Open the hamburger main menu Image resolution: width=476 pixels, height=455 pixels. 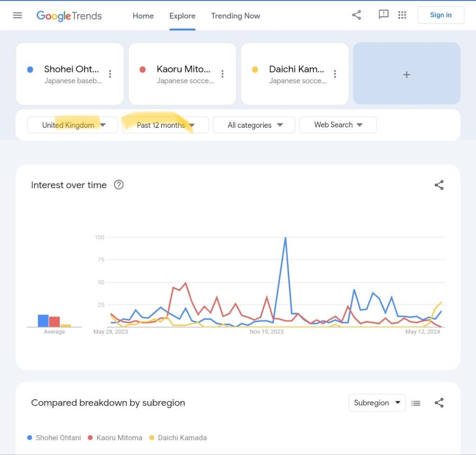18,15
